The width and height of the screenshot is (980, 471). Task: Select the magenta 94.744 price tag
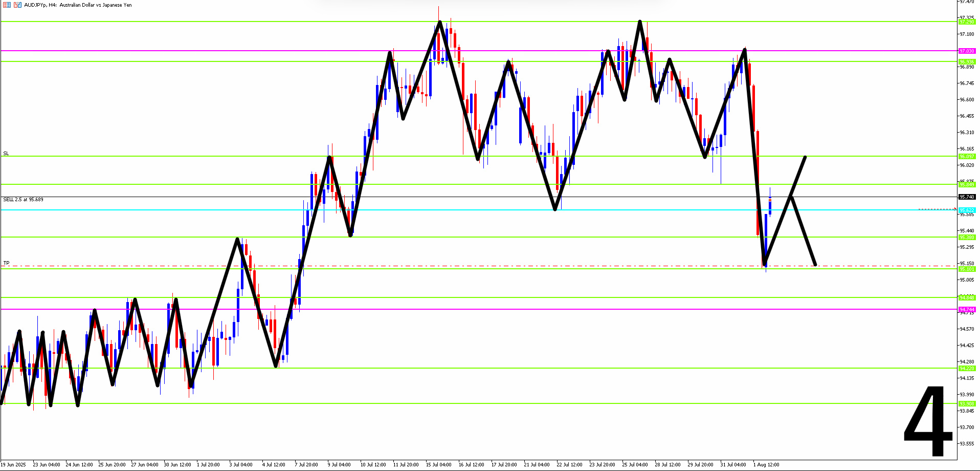click(967, 309)
